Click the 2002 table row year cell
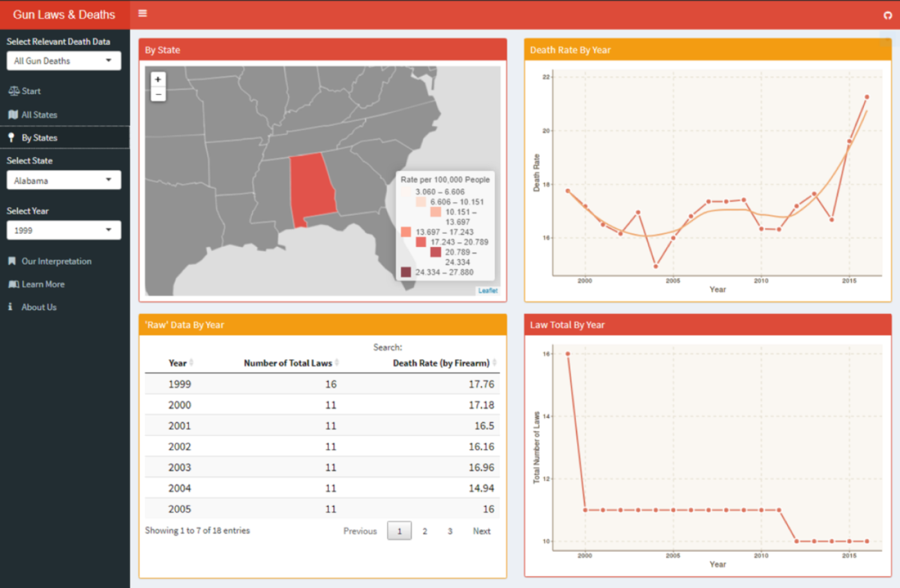 [179, 446]
